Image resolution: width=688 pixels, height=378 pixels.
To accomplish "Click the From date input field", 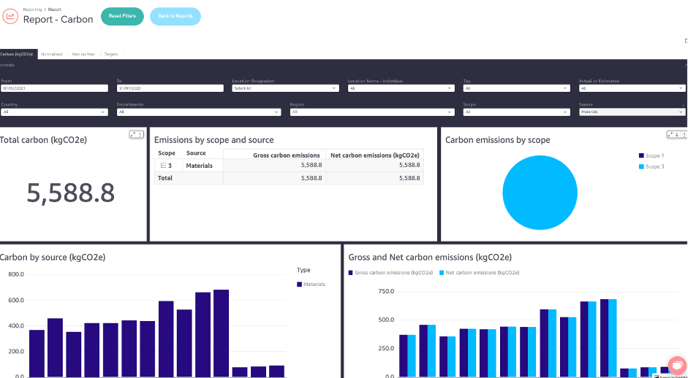I will click(54, 88).
